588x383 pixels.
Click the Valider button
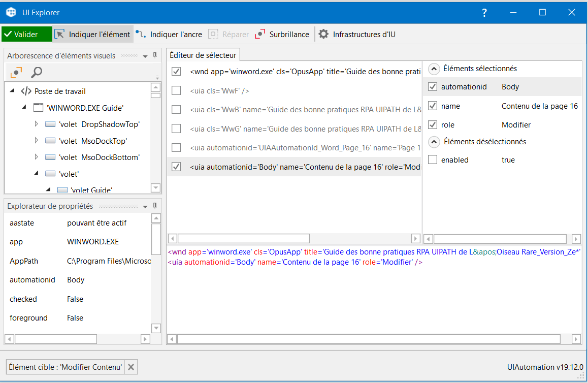[26, 34]
